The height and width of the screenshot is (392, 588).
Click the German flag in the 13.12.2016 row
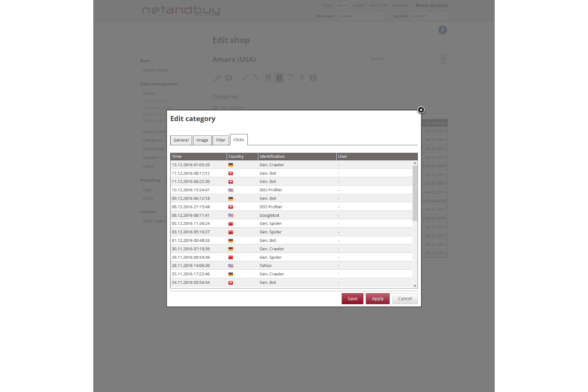coord(230,165)
